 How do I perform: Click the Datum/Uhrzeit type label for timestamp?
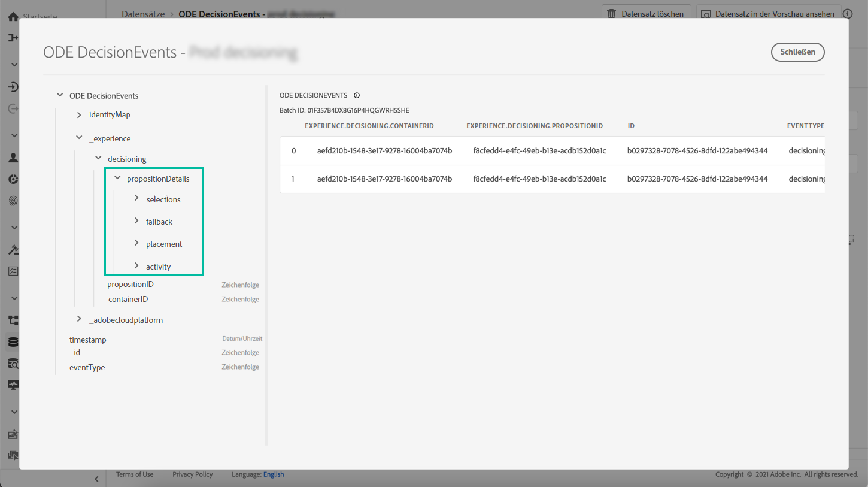242,338
